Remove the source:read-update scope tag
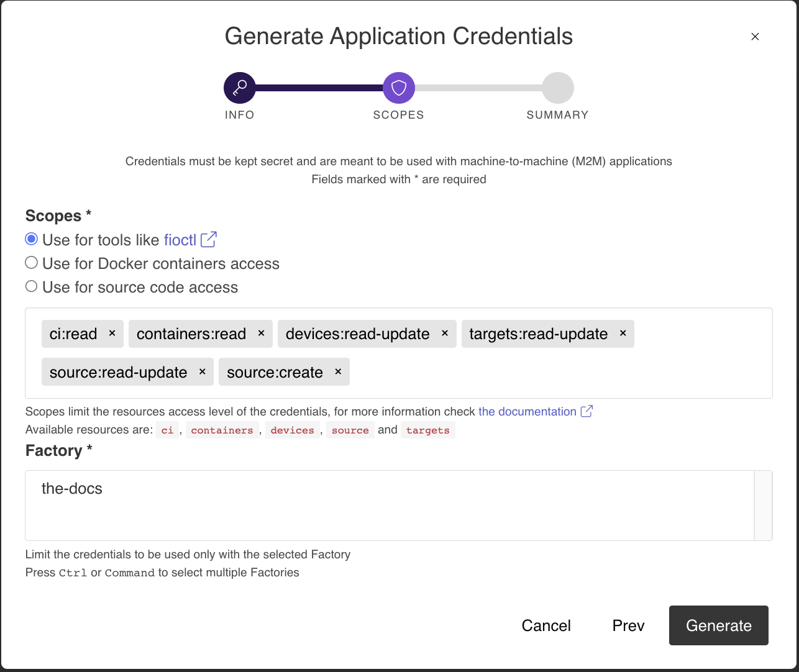 pos(203,372)
